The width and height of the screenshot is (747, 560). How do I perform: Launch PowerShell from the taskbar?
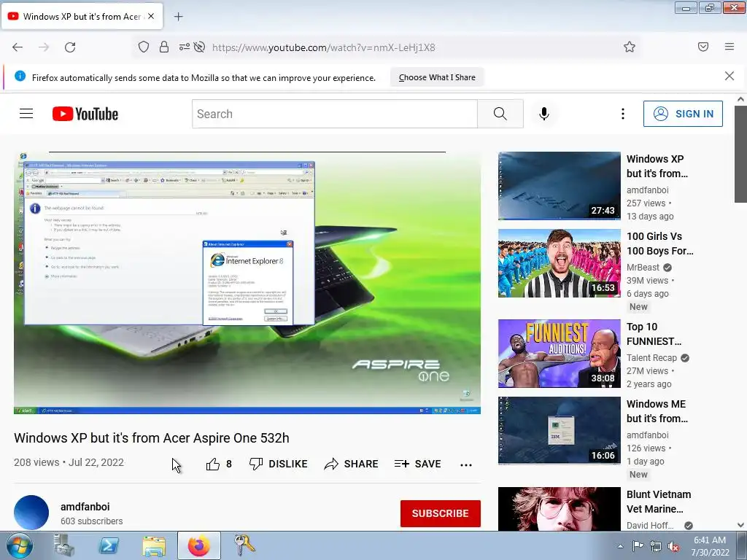pos(109,545)
